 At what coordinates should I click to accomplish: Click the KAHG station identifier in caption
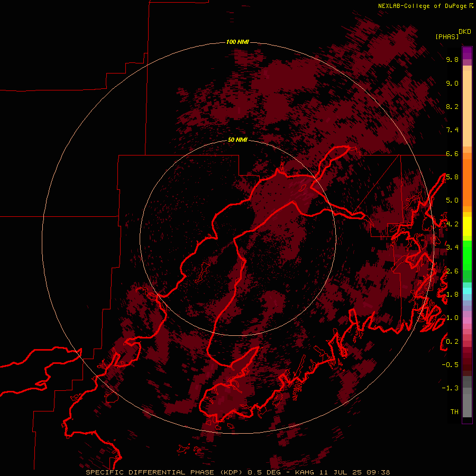coord(305,472)
